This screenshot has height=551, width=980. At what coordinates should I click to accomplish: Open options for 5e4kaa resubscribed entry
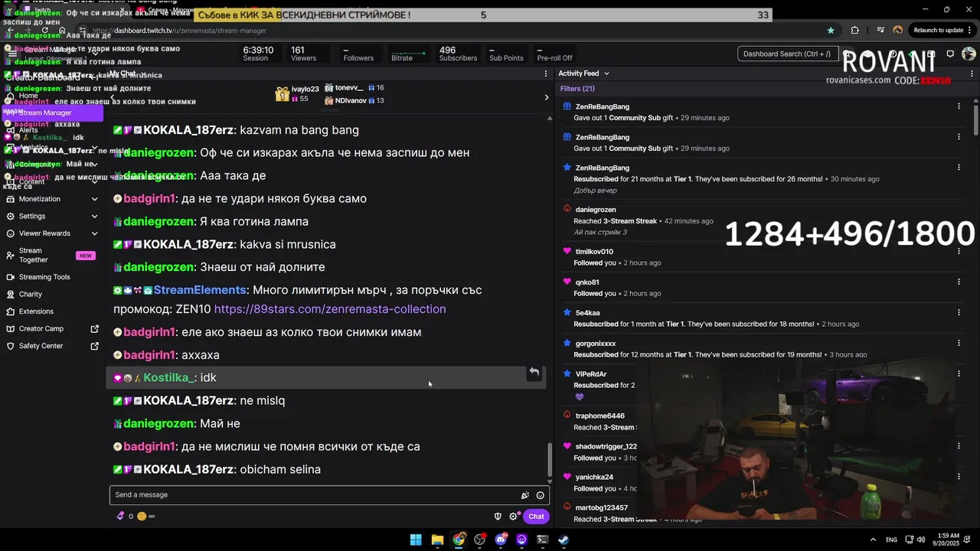coord(959,313)
